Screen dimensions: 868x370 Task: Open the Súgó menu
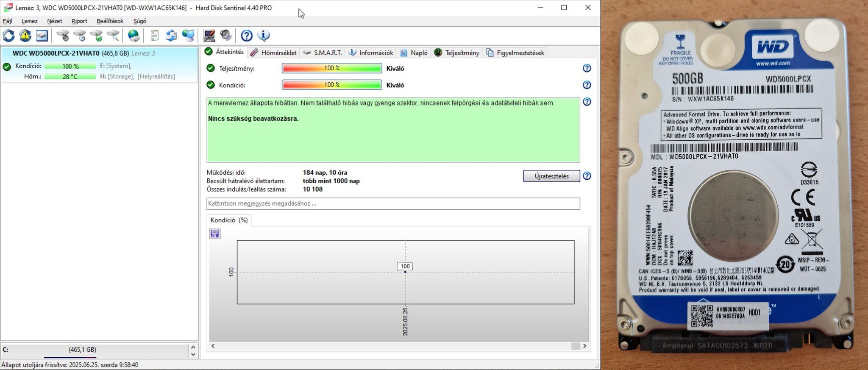(139, 21)
